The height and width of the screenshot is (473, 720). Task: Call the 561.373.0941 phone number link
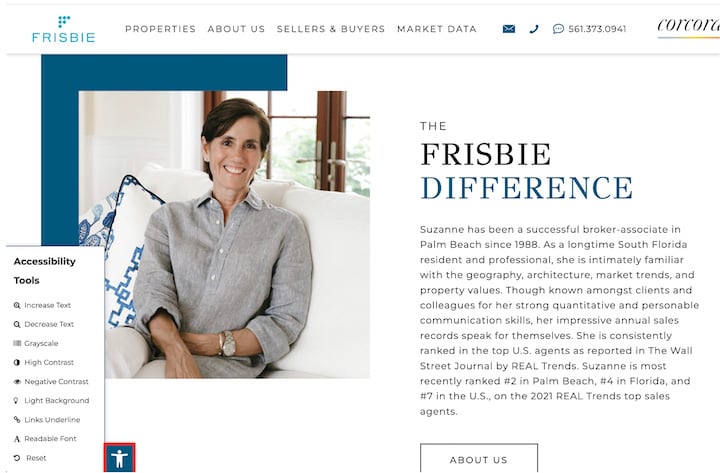click(597, 29)
